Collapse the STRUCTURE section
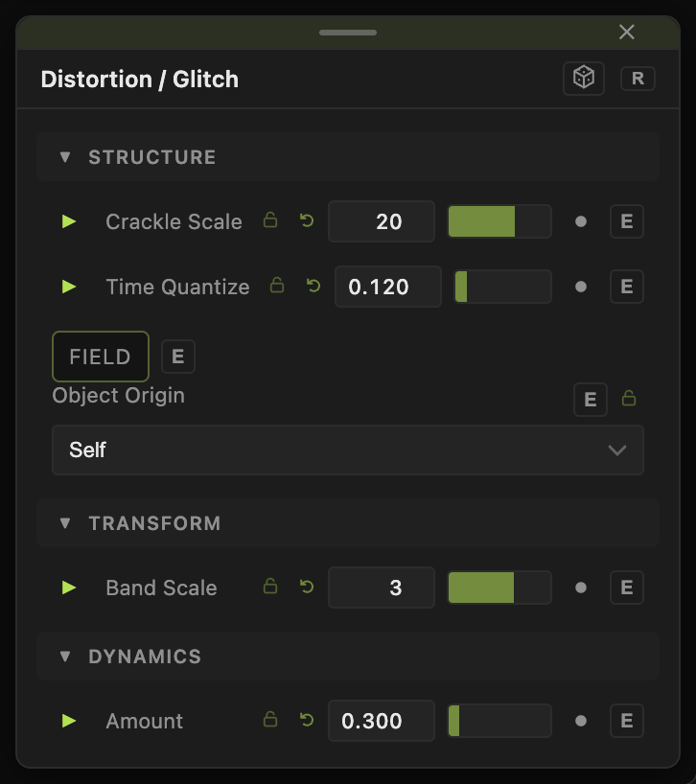 click(65, 157)
